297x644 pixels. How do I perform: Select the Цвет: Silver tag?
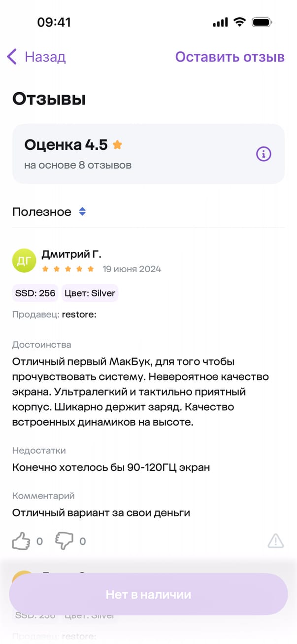90,293
